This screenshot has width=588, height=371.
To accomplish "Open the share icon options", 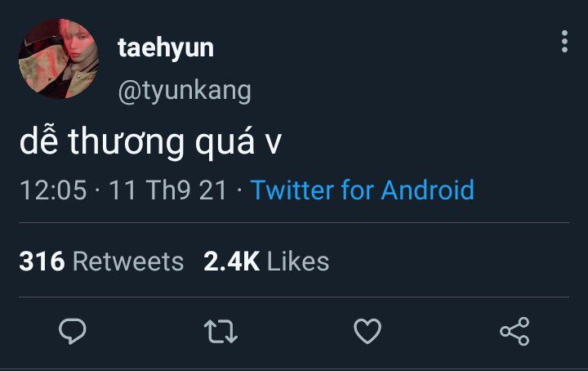I will [514, 331].
